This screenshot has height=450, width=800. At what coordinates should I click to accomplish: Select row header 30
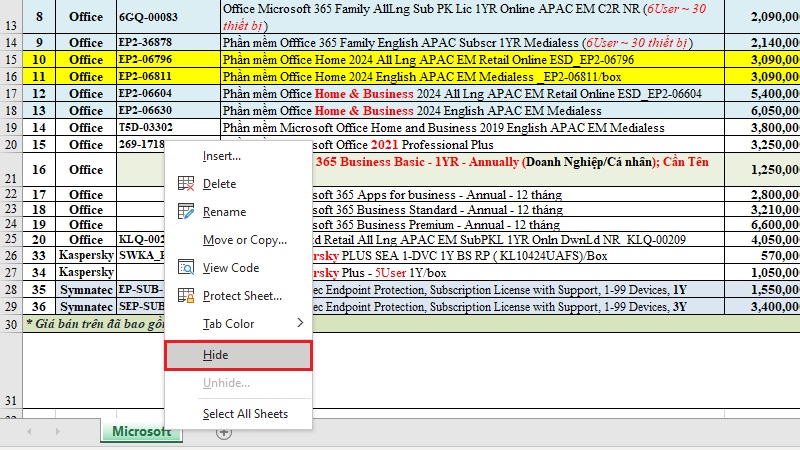(11, 324)
